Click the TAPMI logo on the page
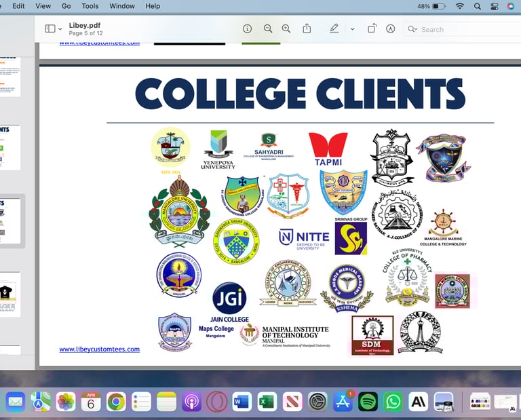This screenshot has width=521, height=420. tap(328, 149)
